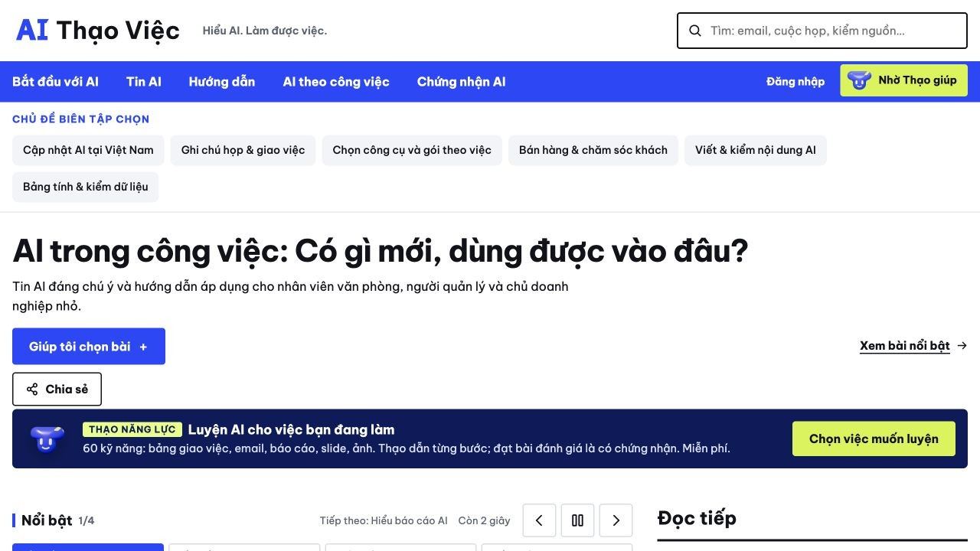Open the Xem bài nổi bật link
Screen dimensions: 980x551
913,346
